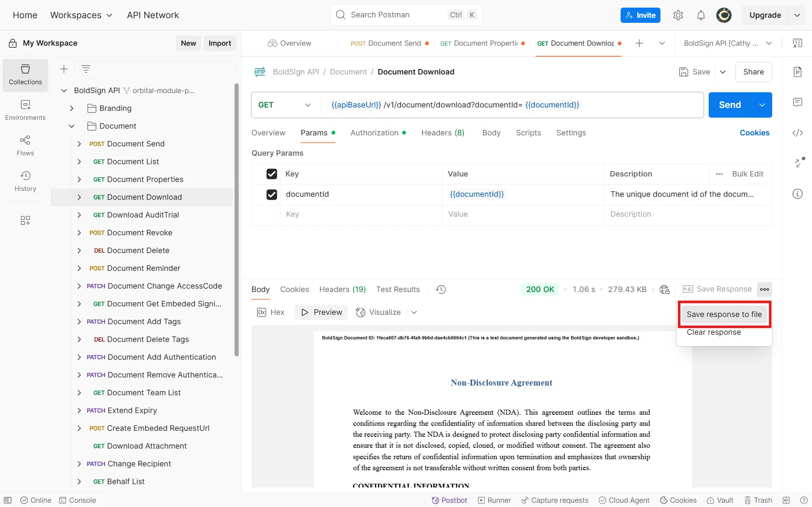Open the History sidebar panel
812x507 pixels.
25,181
